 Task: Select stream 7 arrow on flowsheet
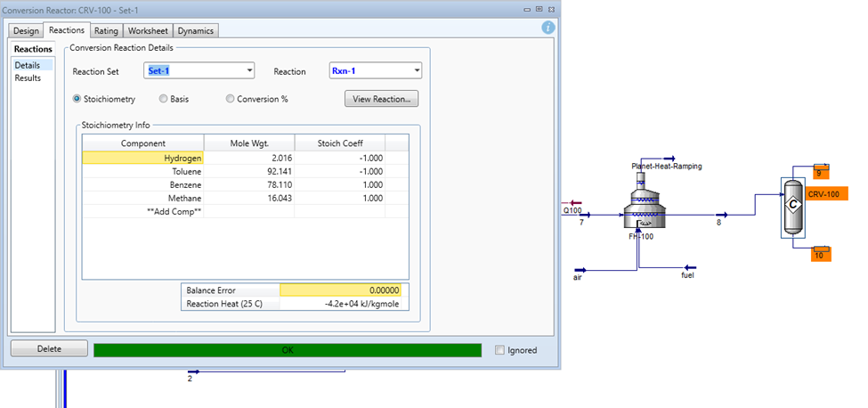click(585, 215)
